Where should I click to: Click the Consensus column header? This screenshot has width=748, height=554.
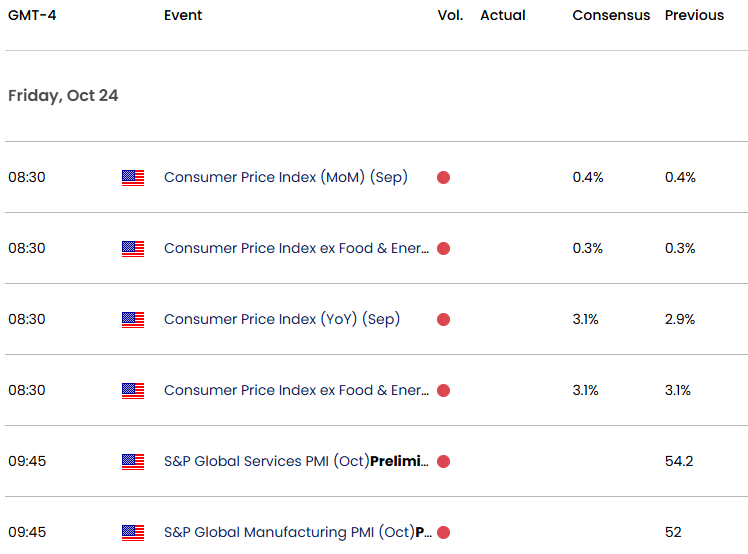pyautogui.click(x=611, y=15)
